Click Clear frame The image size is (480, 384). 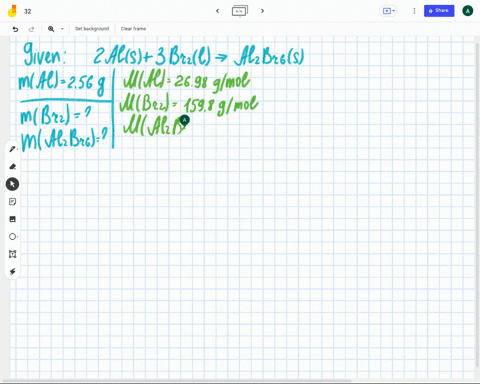(133, 29)
